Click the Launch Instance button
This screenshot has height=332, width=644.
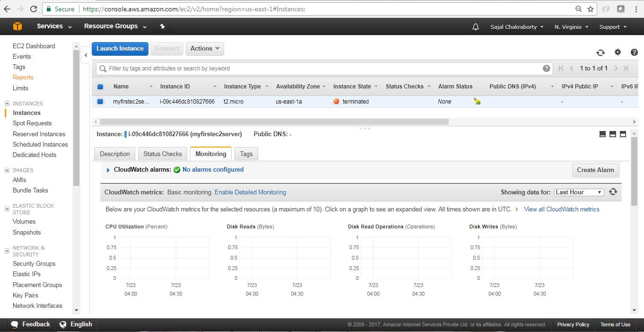120,49
